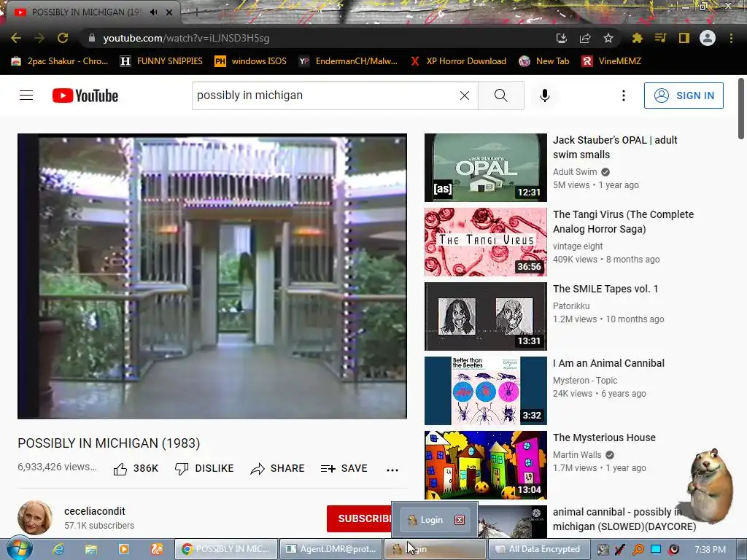Viewport: 747px width, 560px height.
Task: Switch to All Data Encrypted taskbar window
Action: (538, 548)
